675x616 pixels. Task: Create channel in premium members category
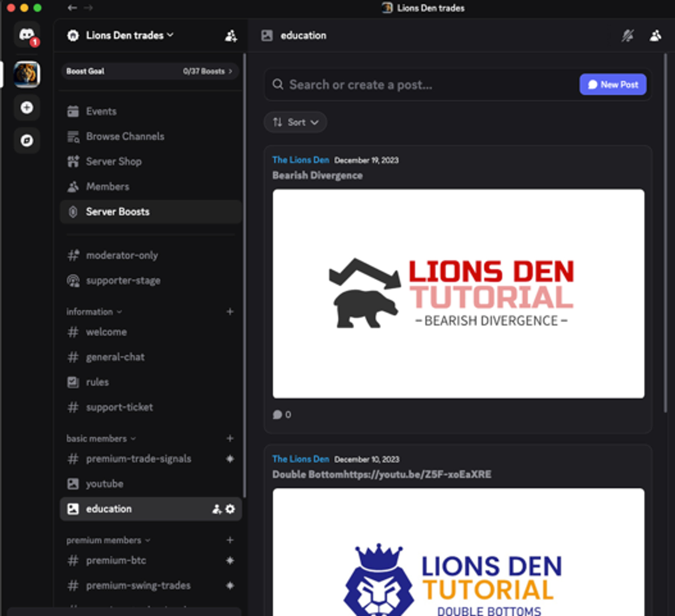click(230, 540)
